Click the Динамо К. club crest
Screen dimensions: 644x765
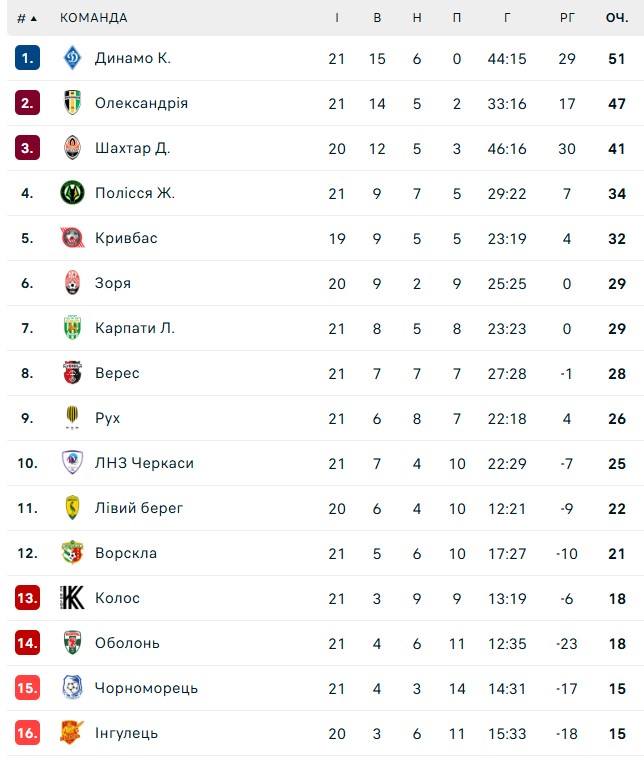point(72,58)
